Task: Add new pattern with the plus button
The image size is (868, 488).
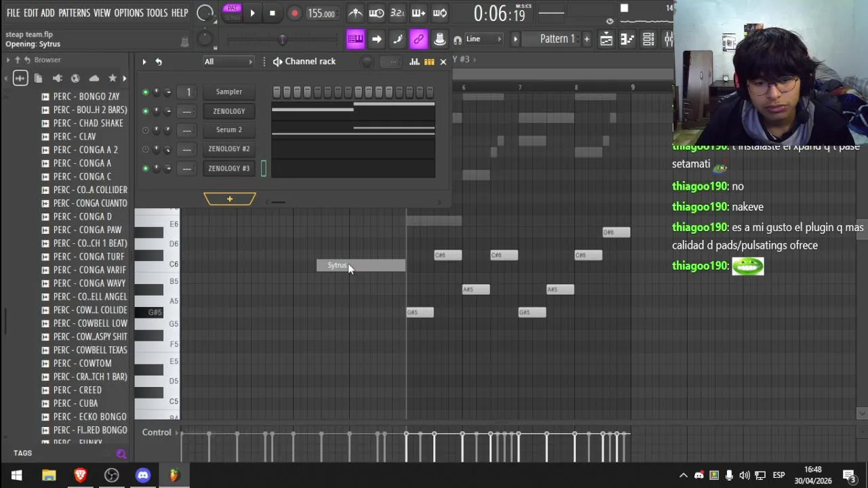Action: pos(587,39)
